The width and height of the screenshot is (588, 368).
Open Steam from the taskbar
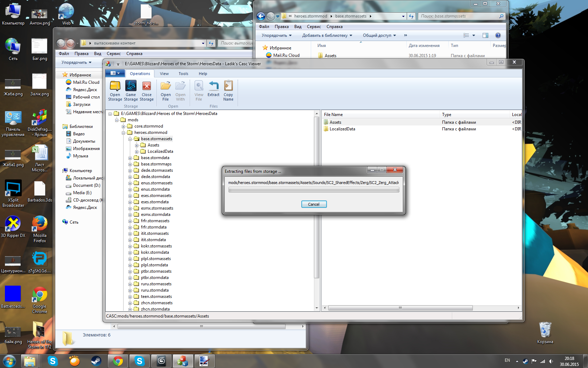96,361
